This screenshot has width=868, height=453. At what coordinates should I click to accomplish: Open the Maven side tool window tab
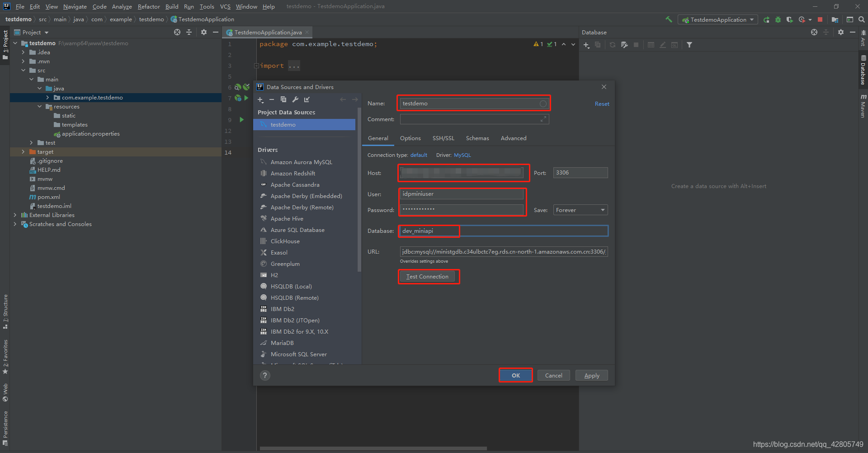point(863,106)
